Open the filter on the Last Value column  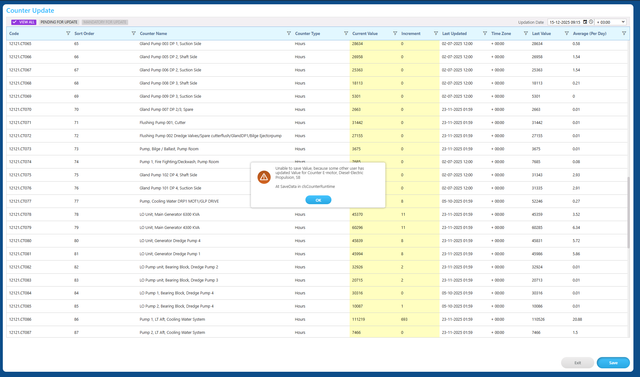pos(567,33)
